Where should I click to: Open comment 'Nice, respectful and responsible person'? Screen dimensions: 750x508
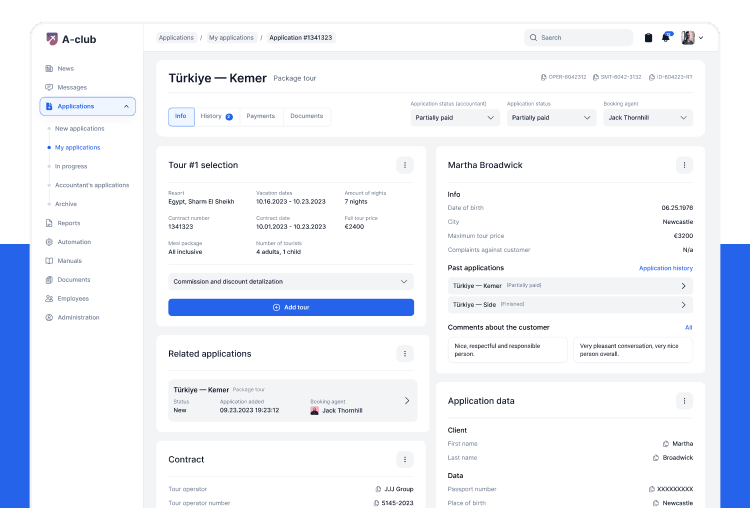(x=507, y=350)
